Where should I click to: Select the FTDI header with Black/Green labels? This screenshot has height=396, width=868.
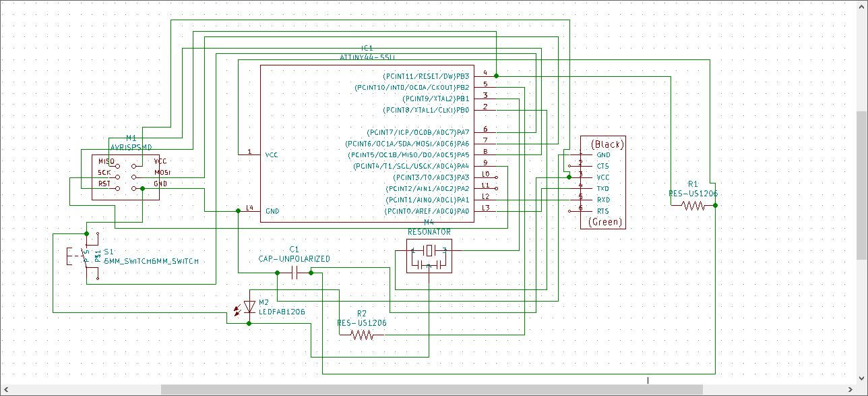[603, 183]
